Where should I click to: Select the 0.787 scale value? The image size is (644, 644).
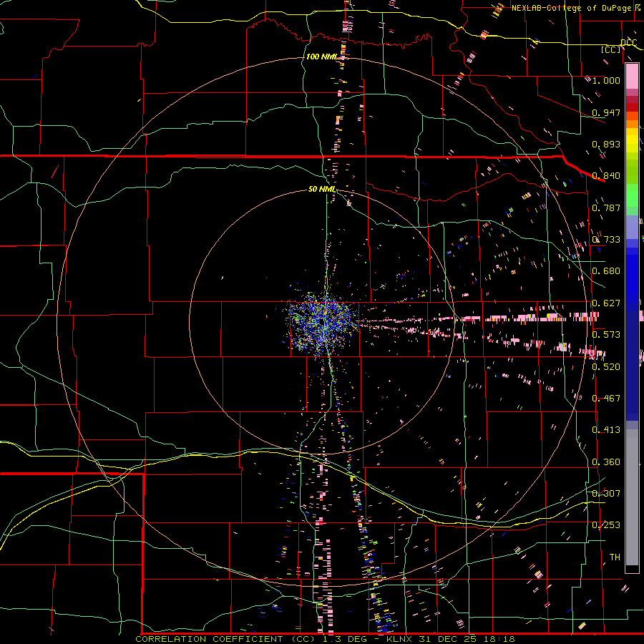606,208
